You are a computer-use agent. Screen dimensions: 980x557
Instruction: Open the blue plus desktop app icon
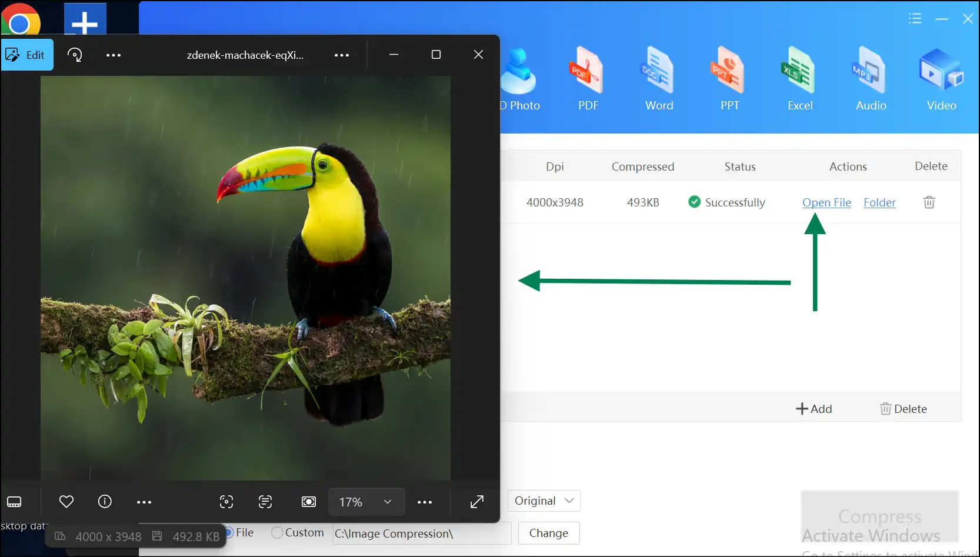85,19
